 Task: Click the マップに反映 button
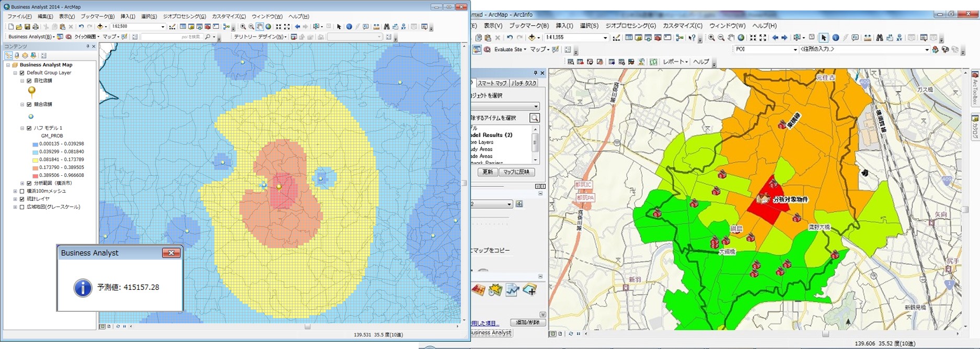(516, 172)
